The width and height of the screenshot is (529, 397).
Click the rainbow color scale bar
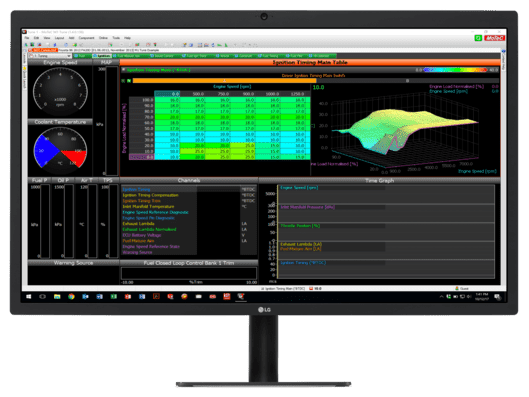tap(455, 70)
